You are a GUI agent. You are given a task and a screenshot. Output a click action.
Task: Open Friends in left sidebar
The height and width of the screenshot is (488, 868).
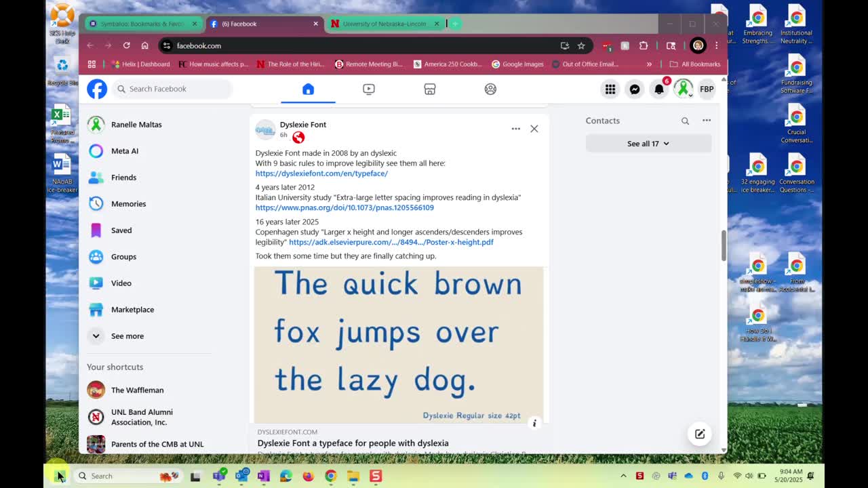[149, 178]
